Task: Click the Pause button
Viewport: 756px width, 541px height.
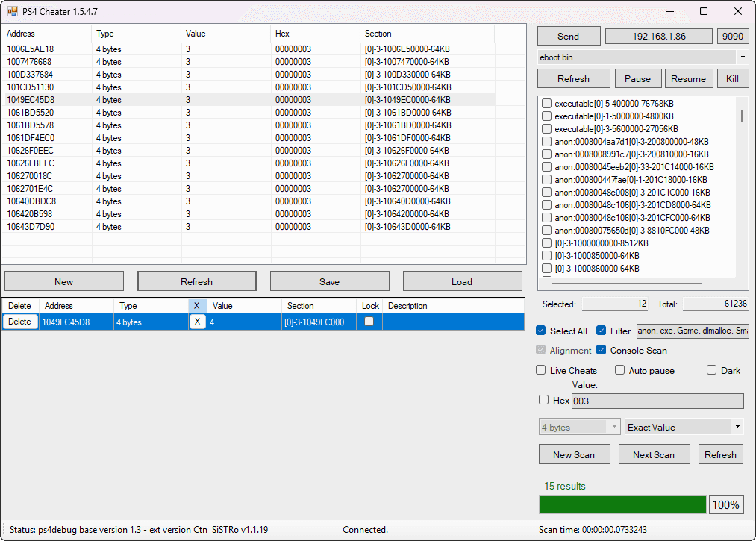Action: [x=637, y=78]
